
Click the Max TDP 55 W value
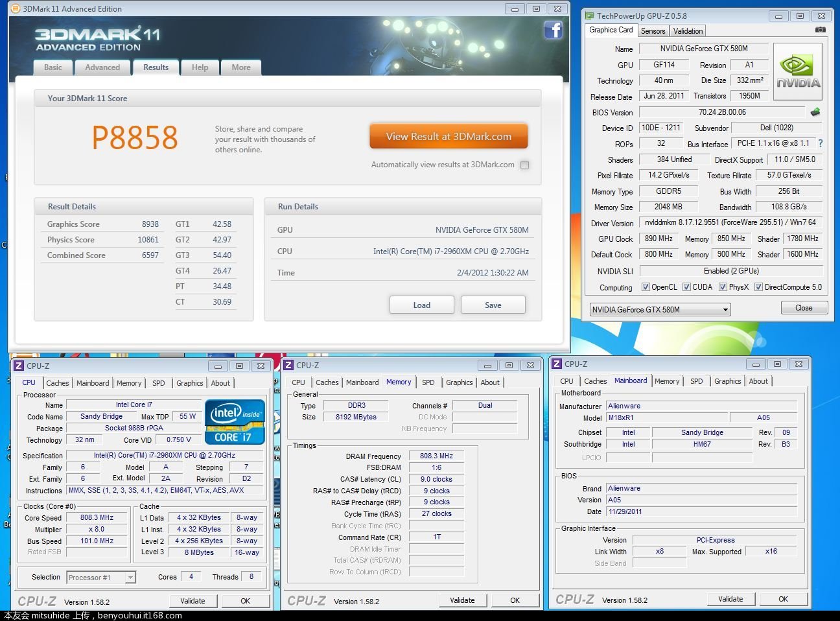click(x=187, y=417)
